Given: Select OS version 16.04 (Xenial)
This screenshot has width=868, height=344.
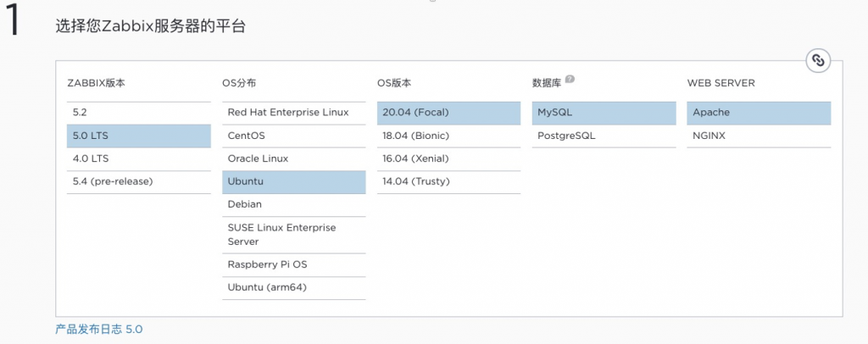Looking at the screenshot, I should 449,159.
